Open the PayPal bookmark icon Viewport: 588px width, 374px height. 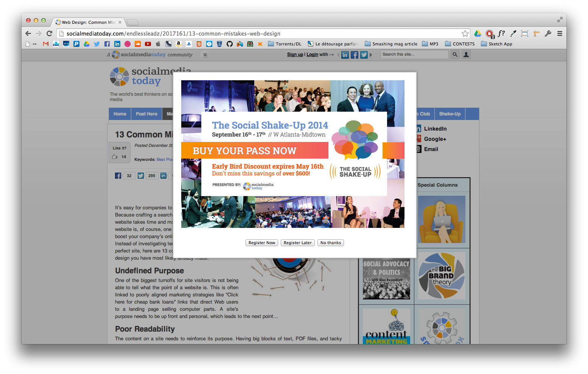click(x=76, y=44)
